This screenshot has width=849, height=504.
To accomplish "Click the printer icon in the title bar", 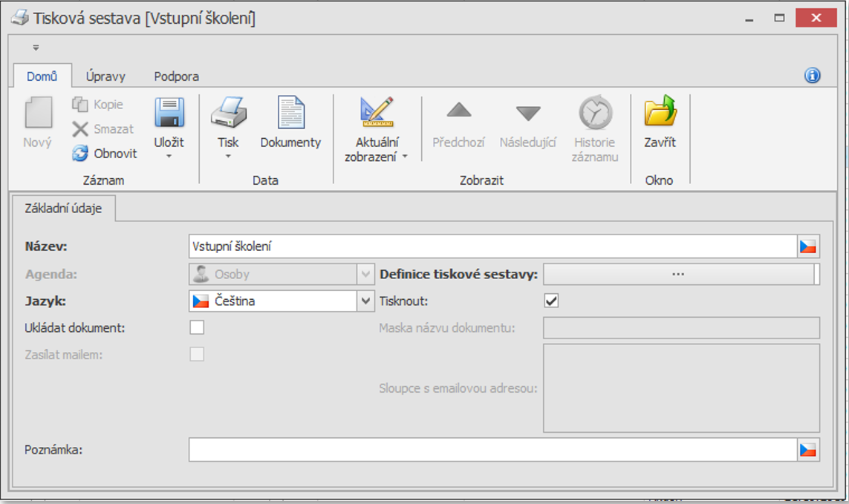I will pos(20,17).
